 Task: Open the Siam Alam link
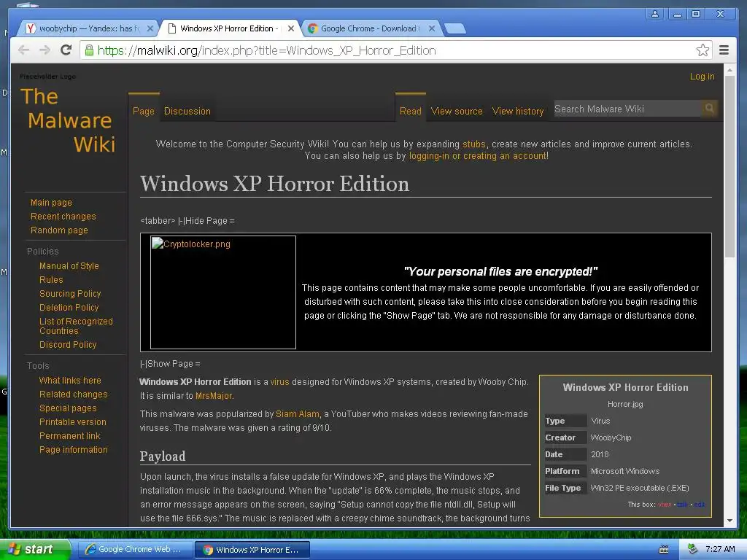point(298,414)
